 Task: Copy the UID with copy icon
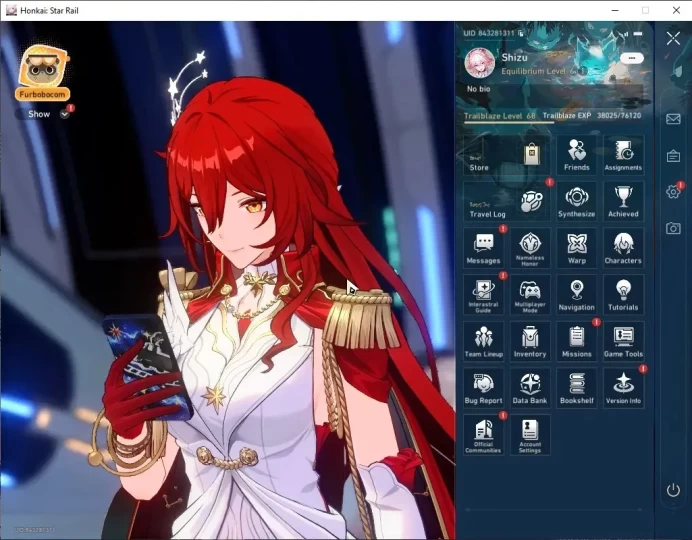tap(521, 33)
